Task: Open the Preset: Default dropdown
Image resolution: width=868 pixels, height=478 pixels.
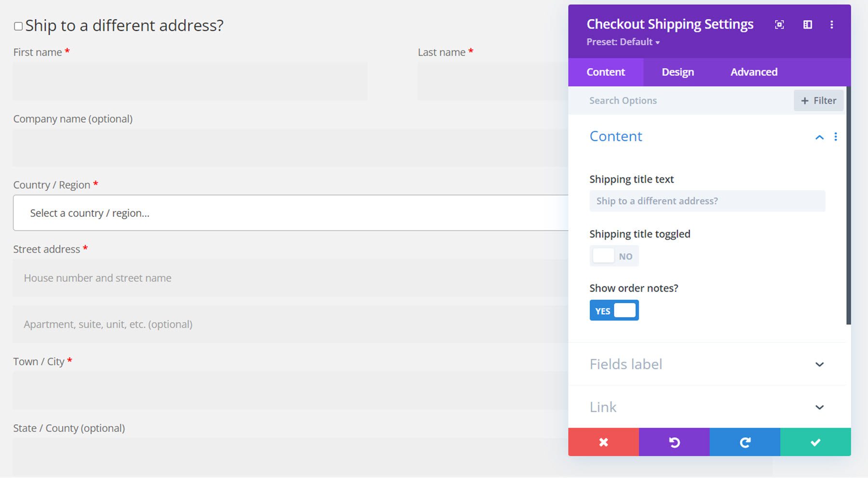Action: tap(622, 42)
